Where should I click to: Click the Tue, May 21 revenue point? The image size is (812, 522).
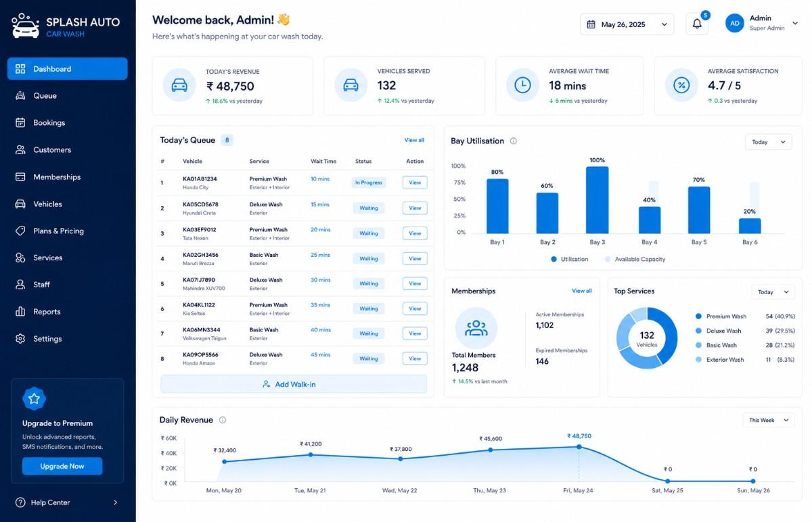(311, 454)
